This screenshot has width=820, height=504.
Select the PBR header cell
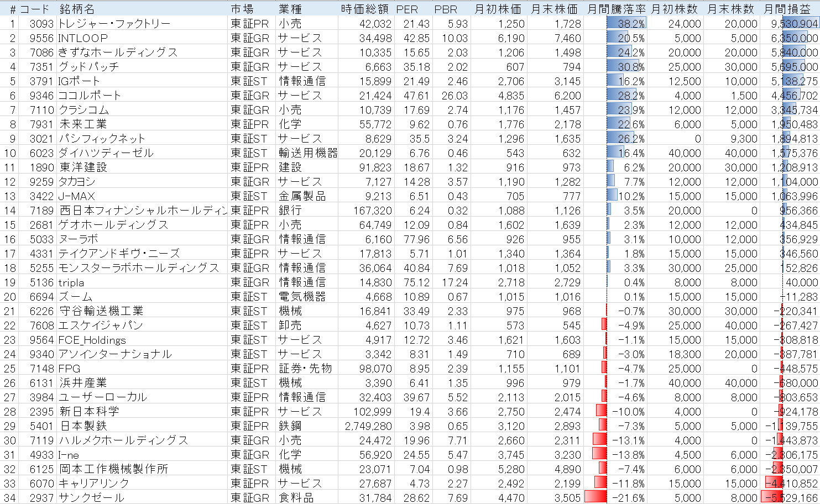451,9
